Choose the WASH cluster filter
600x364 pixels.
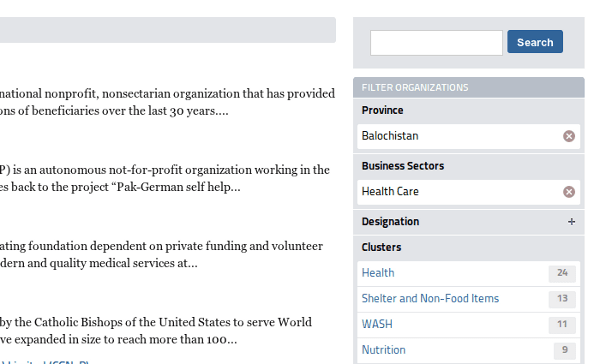pos(377,324)
